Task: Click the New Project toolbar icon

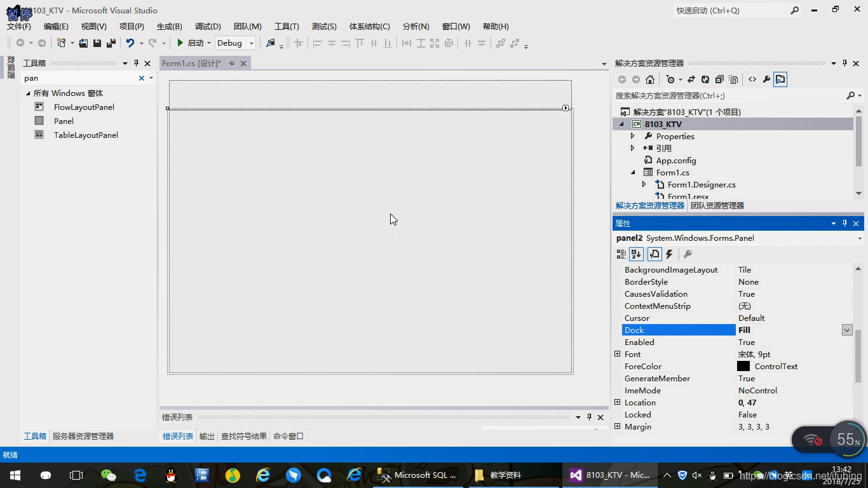Action: [x=62, y=43]
